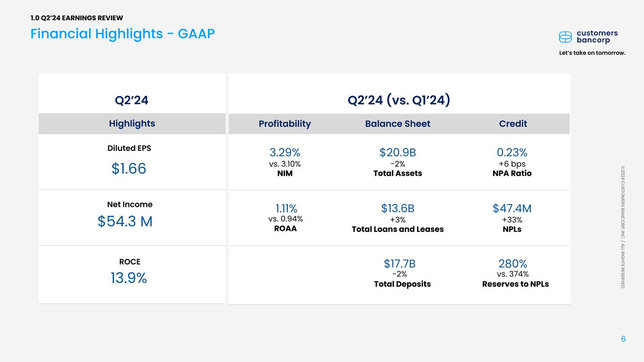
Task: Select the ROCE 13.9% value
Action: (129, 278)
